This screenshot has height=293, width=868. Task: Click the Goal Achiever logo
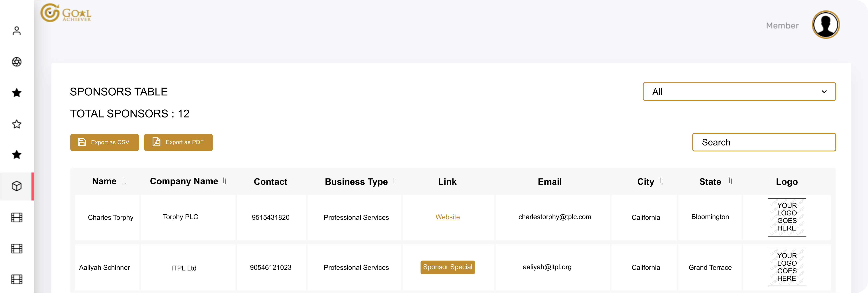pos(66,13)
